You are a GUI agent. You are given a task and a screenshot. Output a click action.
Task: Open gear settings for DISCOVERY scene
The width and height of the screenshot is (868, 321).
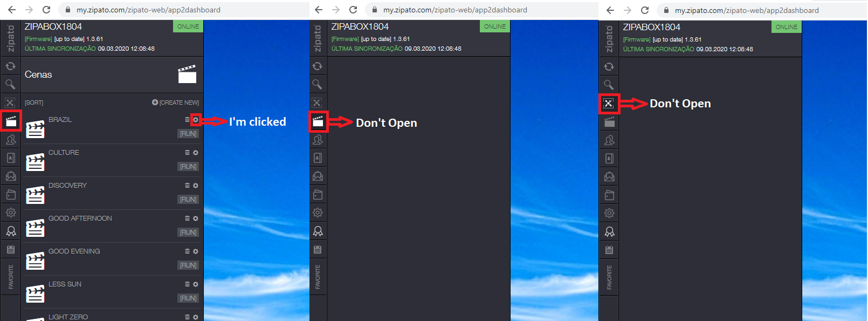(x=196, y=186)
